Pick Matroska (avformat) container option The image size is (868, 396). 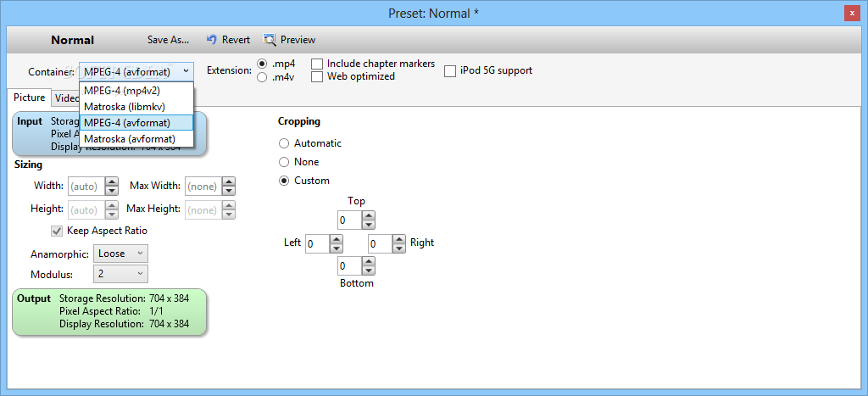click(136, 138)
